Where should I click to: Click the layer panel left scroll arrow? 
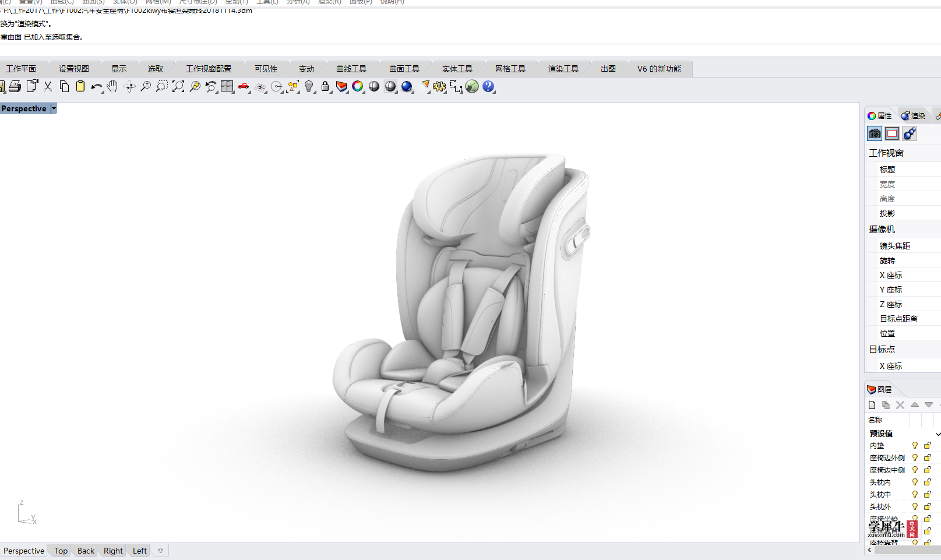coord(870,550)
